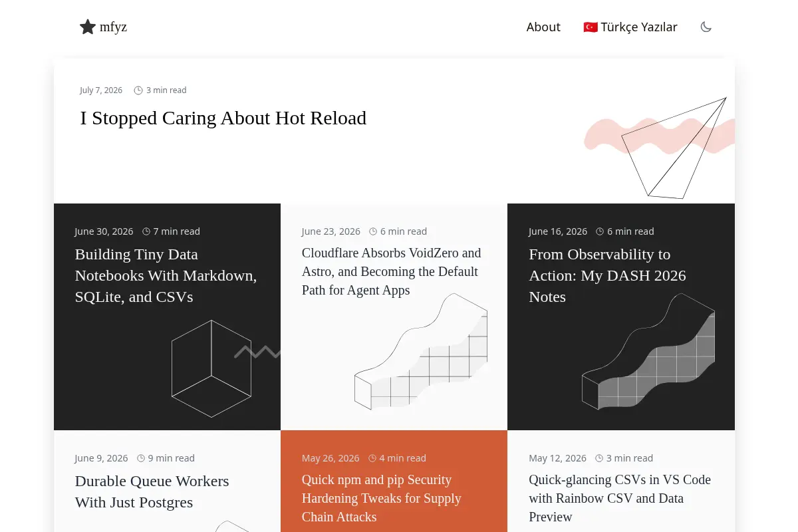
Task: Open the From Observability to Action DASH notes post
Action: 607,275
